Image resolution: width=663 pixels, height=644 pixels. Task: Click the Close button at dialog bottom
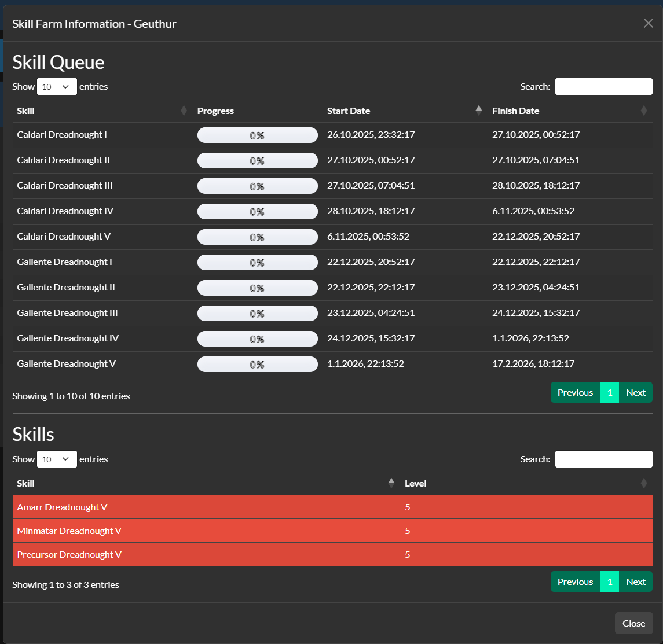(633, 623)
